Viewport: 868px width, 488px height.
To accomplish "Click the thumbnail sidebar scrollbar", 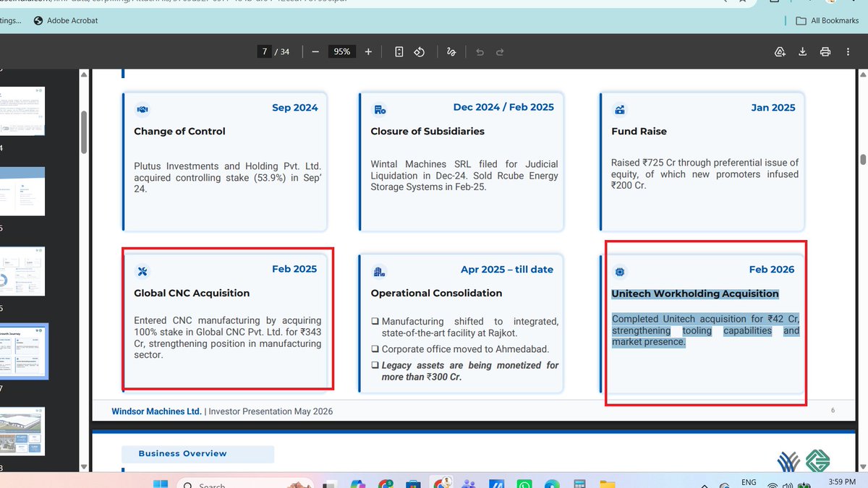I will [84, 131].
